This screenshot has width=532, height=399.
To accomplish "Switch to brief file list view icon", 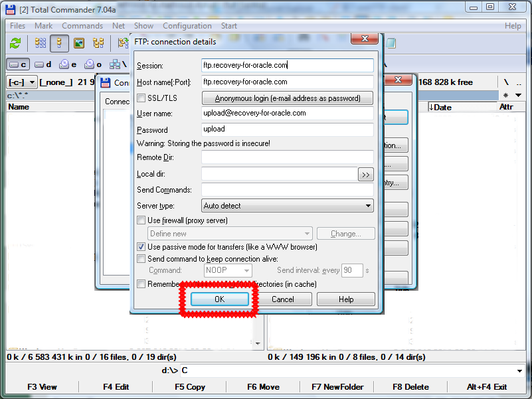I will 41,43.
